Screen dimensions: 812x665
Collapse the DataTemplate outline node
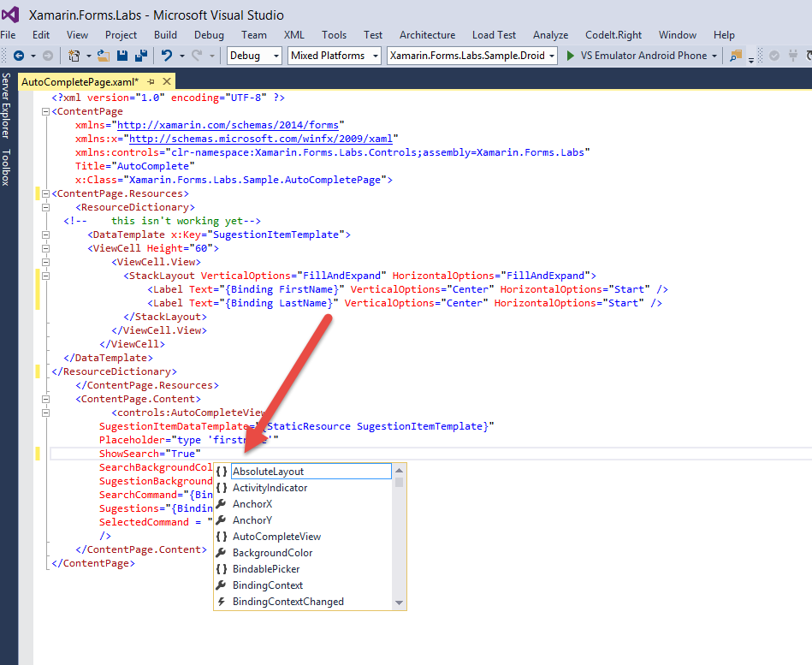coord(45,235)
